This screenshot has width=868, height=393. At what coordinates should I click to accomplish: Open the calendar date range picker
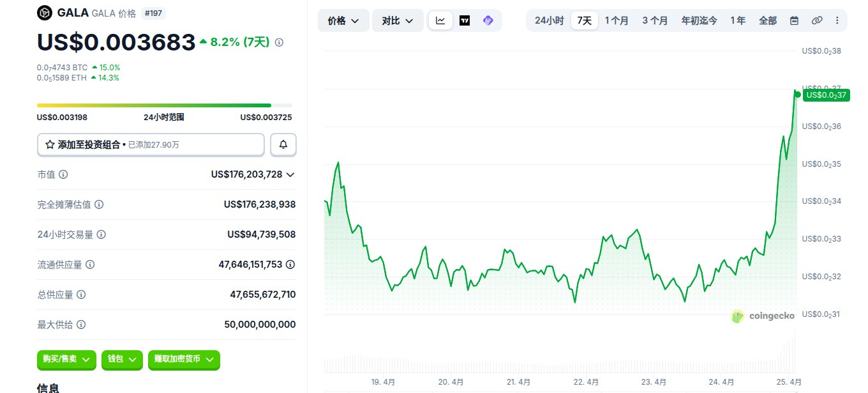click(794, 20)
